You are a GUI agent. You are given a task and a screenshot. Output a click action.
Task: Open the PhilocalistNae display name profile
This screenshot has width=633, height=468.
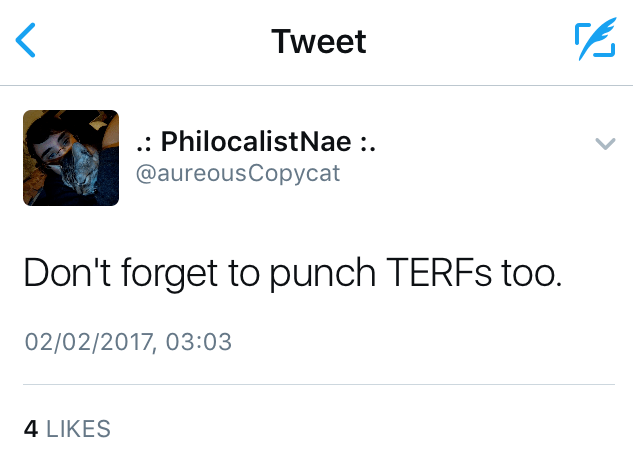pos(255,142)
